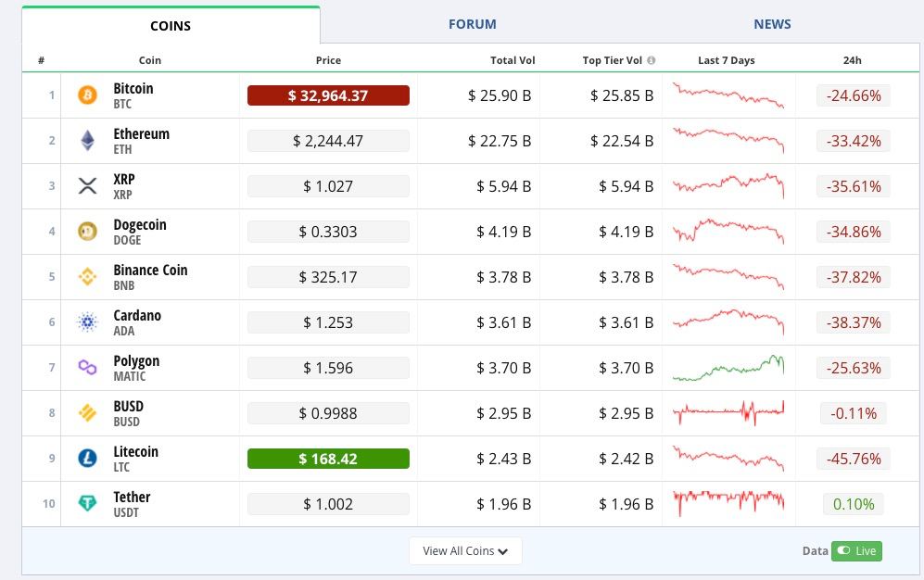
Task: Click the Binance Coin price $ 325.17
Action: pyautogui.click(x=328, y=277)
